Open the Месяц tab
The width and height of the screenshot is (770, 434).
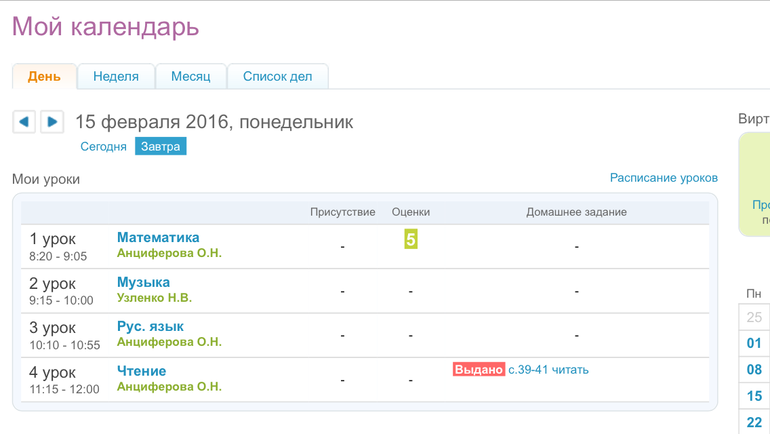coord(190,77)
